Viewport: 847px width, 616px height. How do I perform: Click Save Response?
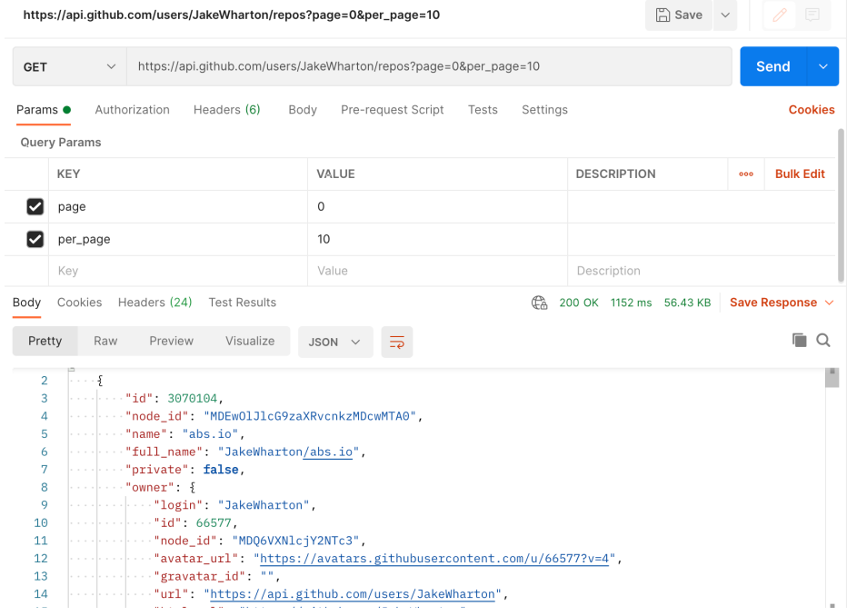[x=773, y=303]
